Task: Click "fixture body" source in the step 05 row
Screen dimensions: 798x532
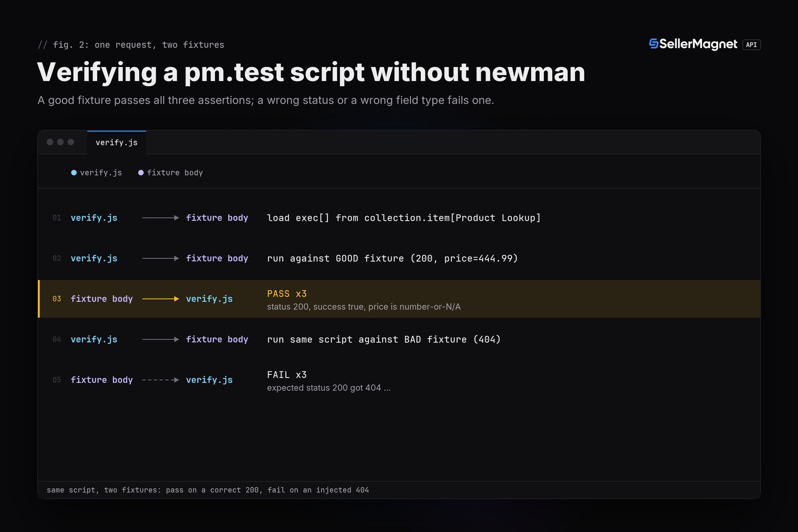Action: 102,380
